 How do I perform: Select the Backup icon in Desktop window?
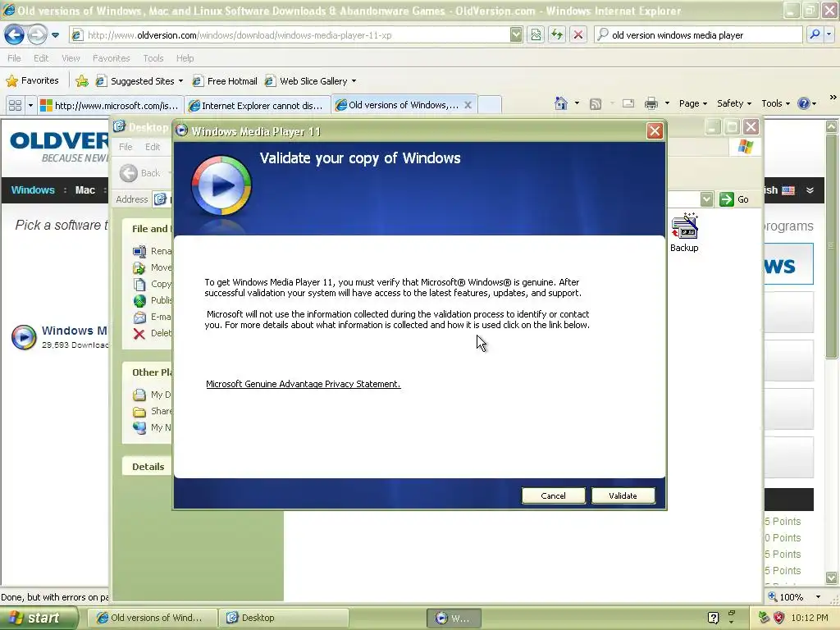click(684, 233)
